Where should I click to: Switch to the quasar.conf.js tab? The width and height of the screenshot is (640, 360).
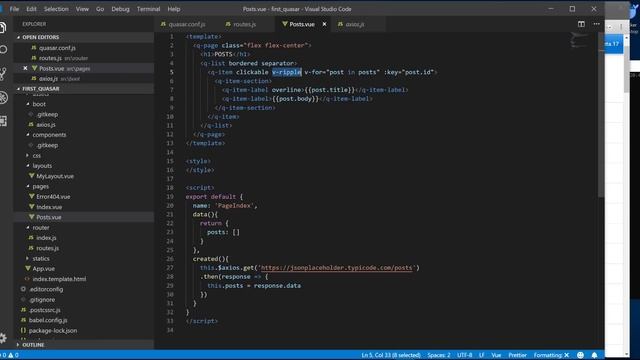(187, 24)
